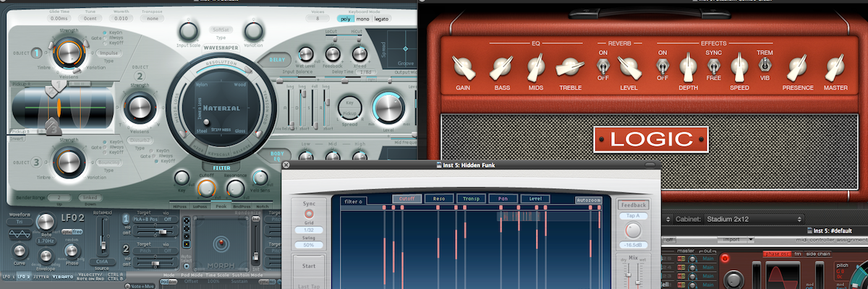
Task: Select the Reso tab in Hidden Funk
Action: pos(439,199)
